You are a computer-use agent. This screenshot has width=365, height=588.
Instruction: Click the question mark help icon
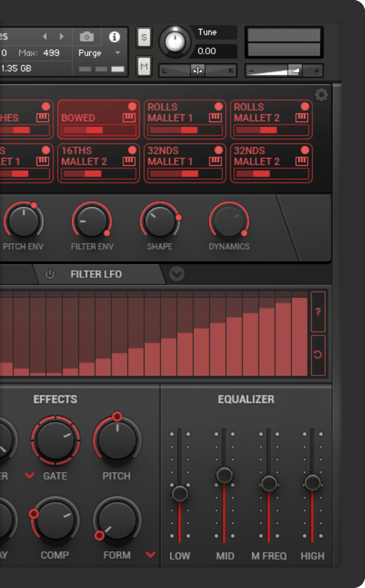pyautogui.click(x=318, y=312)
